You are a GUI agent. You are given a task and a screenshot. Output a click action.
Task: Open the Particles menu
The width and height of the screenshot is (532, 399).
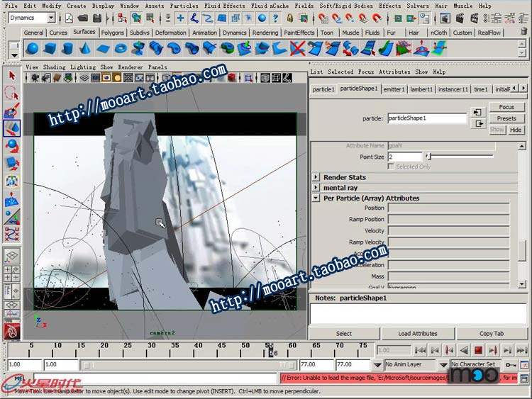tap(184, 6)
